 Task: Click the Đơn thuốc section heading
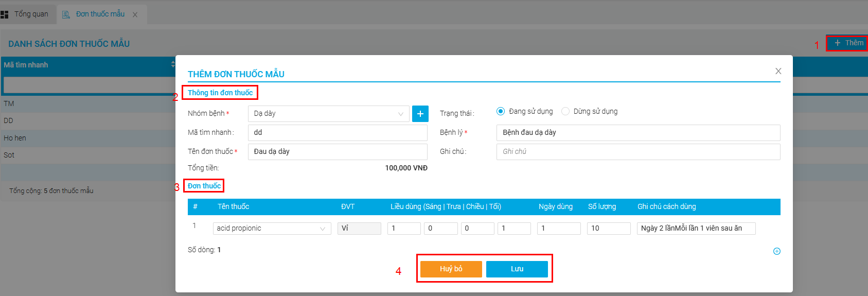[x=204, y=186]
